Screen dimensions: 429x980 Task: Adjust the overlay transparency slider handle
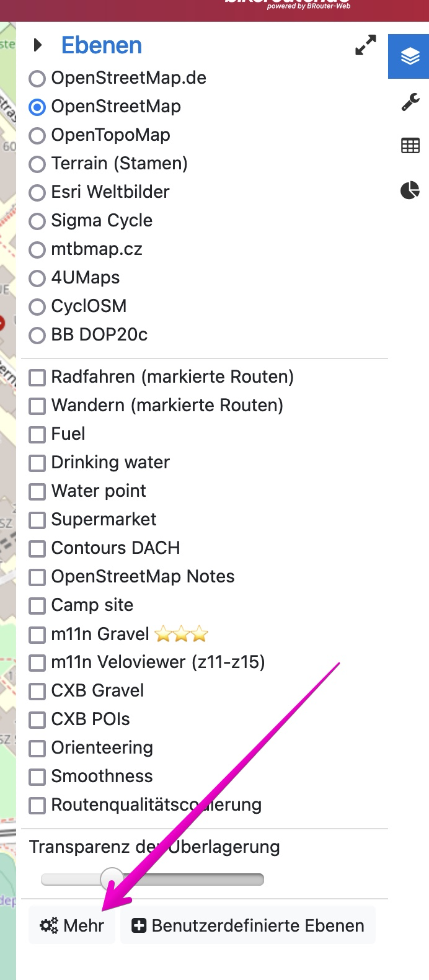pos(112,879)
